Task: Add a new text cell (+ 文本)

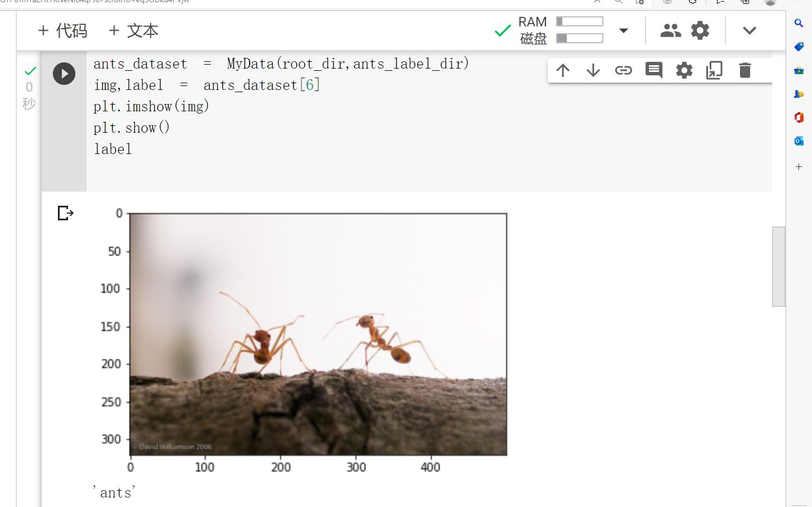Action: click(x=133, y=30)
